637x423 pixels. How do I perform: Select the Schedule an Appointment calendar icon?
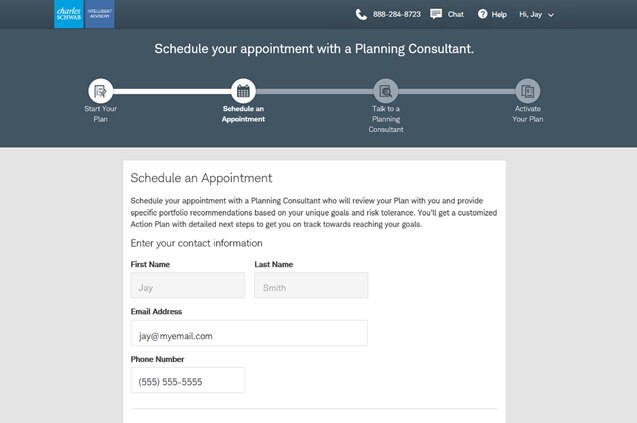pos(243,91)
